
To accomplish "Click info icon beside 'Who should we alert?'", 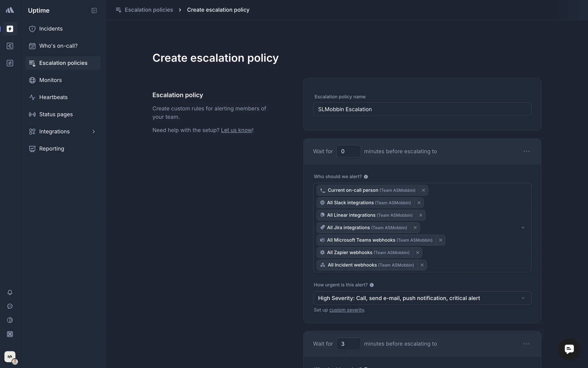I will [x=366, y=177].
